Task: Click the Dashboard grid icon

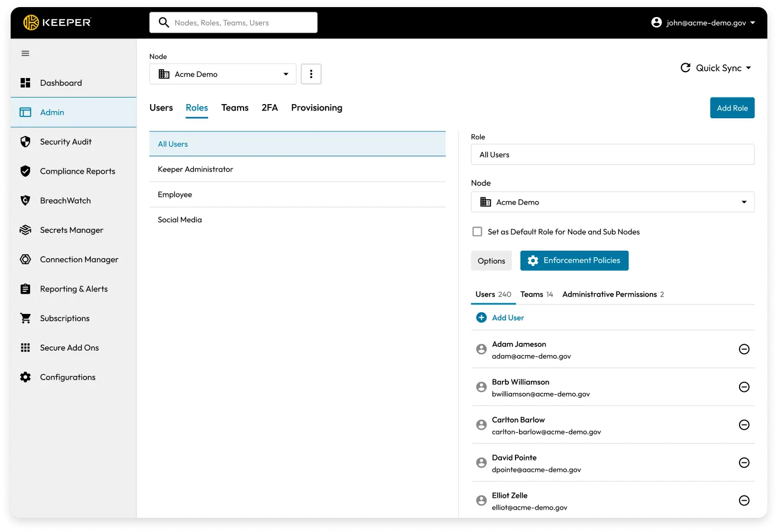Action: (25, 83)
